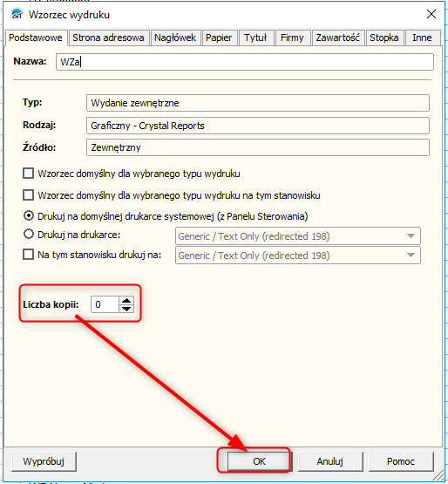
Task: Tick Na tym stanowisku drukuj na checkbox
Action: pos(29,255)
